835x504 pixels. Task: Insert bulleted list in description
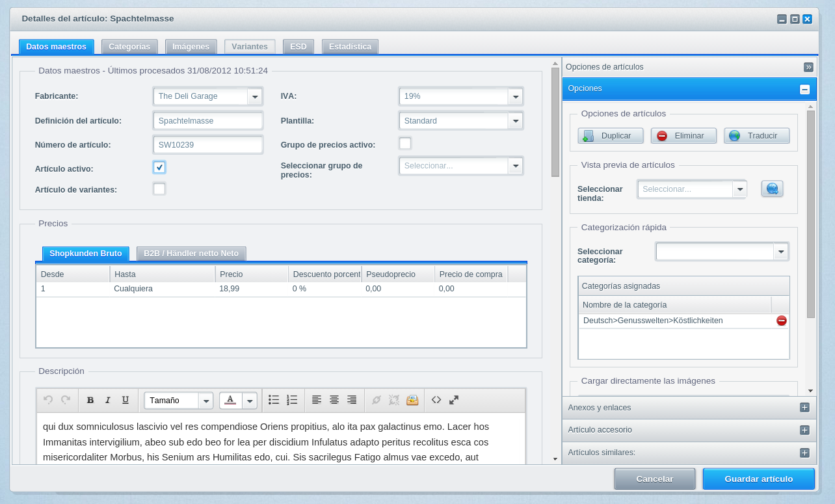(274, 400)
